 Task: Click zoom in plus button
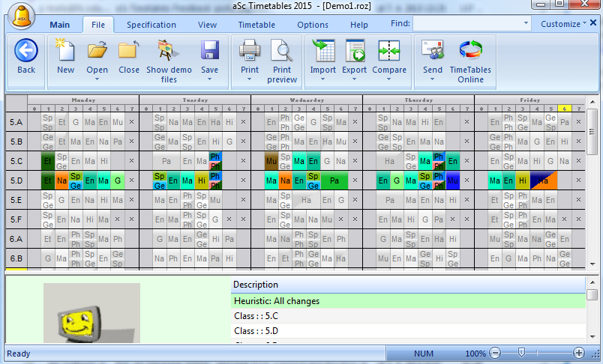(x=578, y=353)
